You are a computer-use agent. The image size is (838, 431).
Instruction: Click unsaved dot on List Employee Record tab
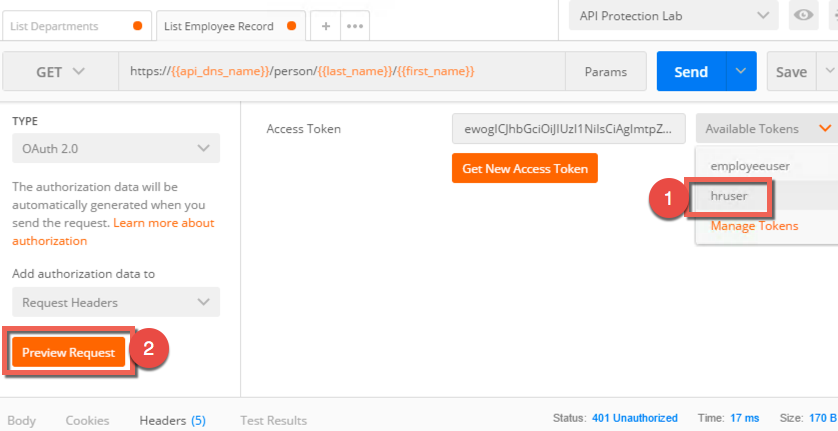[x=291, y=26]
